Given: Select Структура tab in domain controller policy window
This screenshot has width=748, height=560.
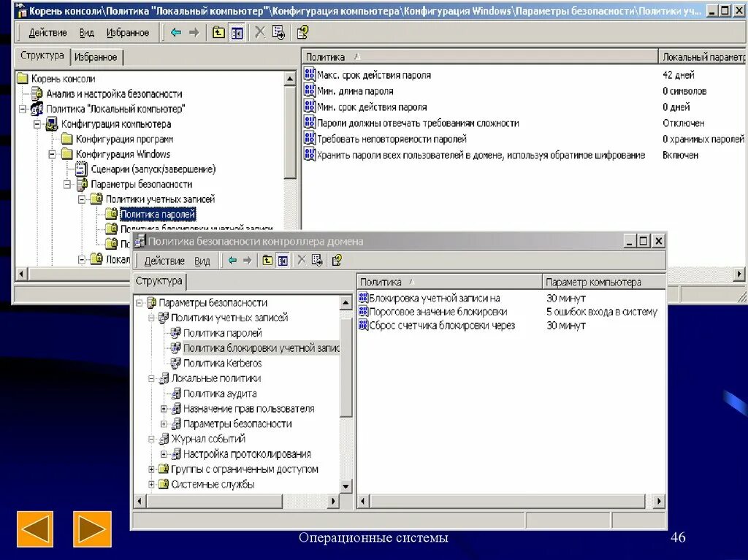Looking at the screenshot, I should point(159,280).
